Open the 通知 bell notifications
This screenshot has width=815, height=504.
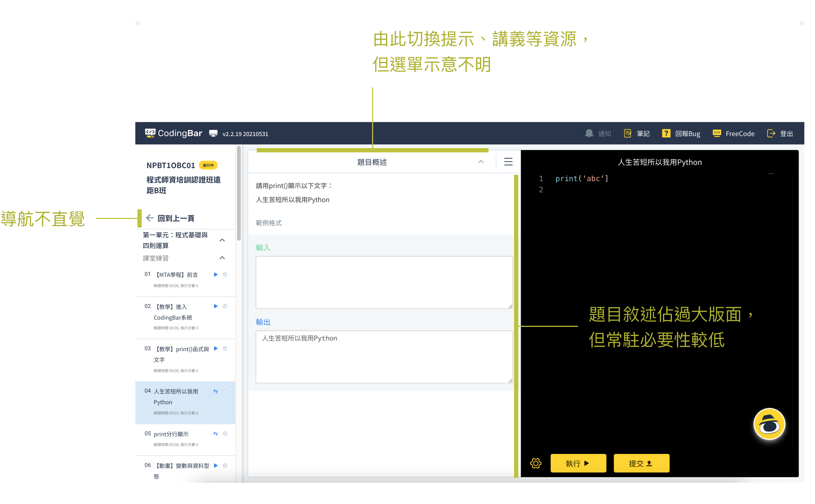click(x=598, y=133)
